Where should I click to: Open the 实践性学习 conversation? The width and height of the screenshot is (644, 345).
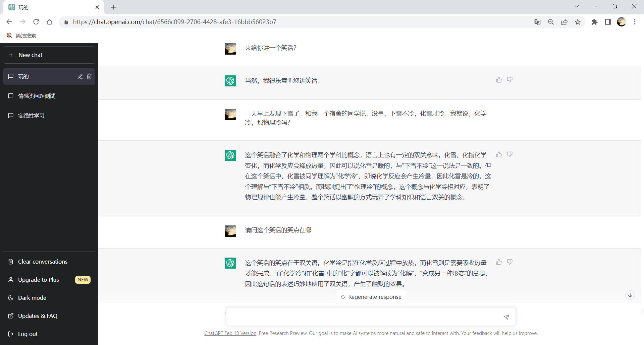pos(31,116)
